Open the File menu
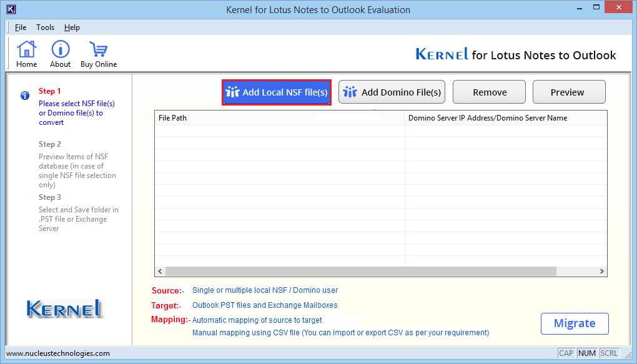 pos(21,27)
